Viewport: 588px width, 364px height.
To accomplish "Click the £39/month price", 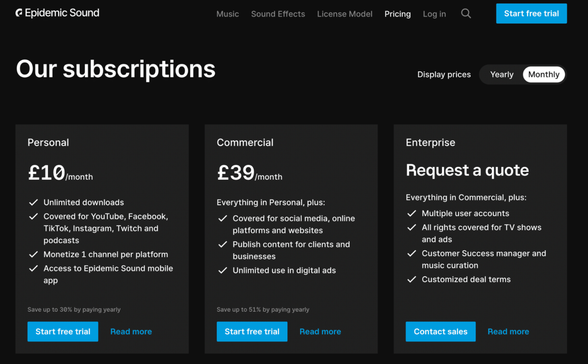I will (249, 173).
